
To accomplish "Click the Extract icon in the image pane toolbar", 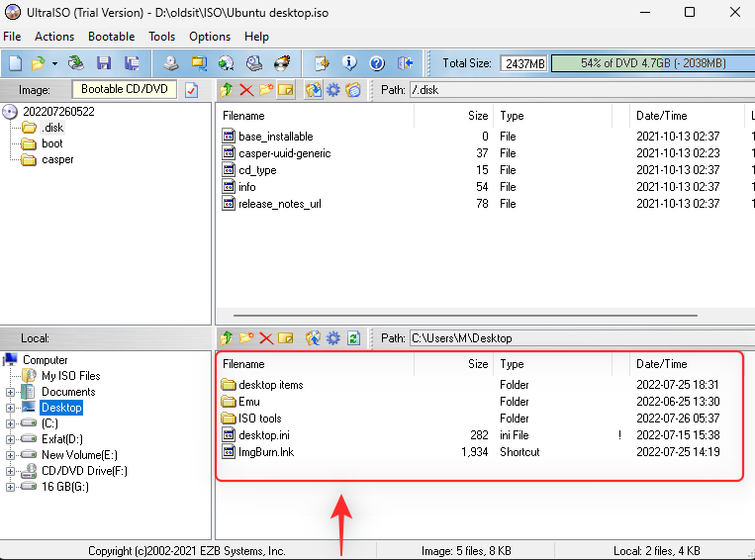I will click(314, 90).
